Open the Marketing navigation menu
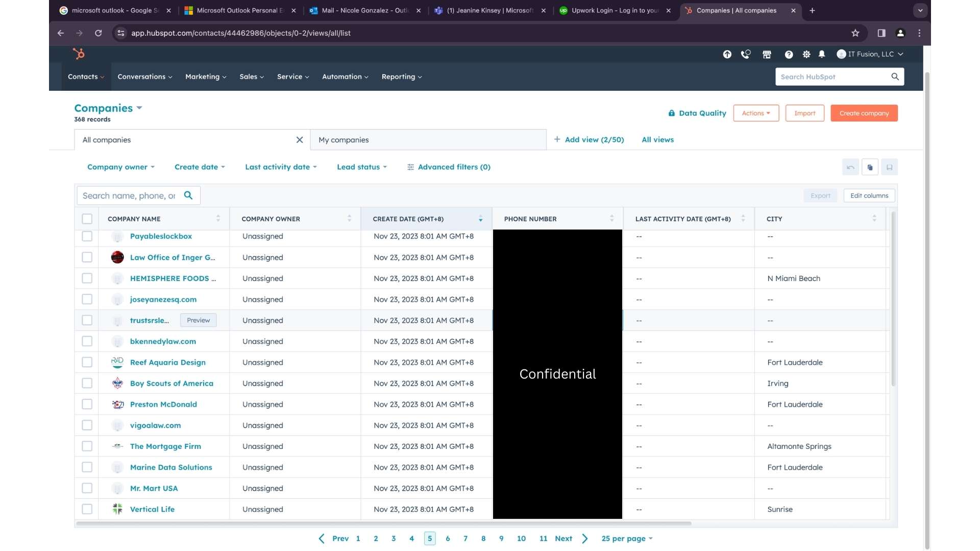980x551 pixels. click(205, 77)
